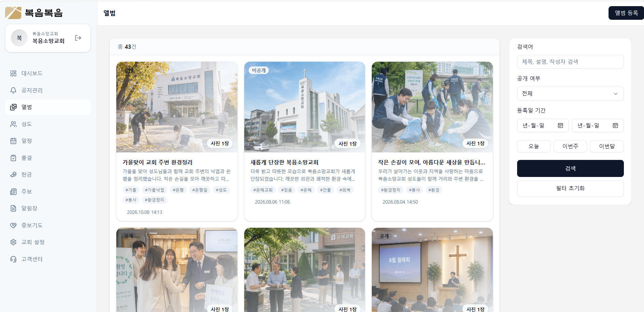Click the heart-hands icon for 중보기도
Screen dimensions: 644x312
pyautogui.click(x=13, y=225)
